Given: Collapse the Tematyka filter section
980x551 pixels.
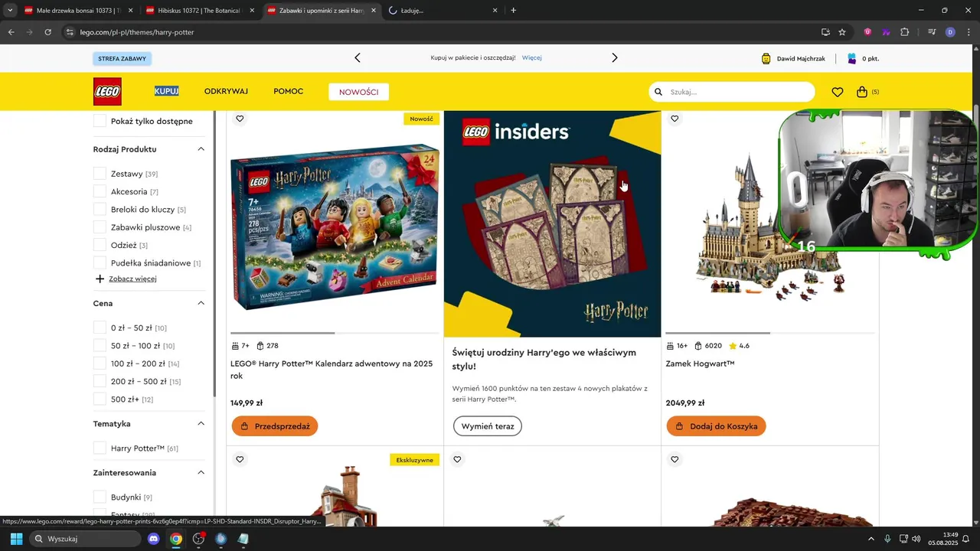Looking at the screenshot, I should pyautogui.click(x=201, y=423).
